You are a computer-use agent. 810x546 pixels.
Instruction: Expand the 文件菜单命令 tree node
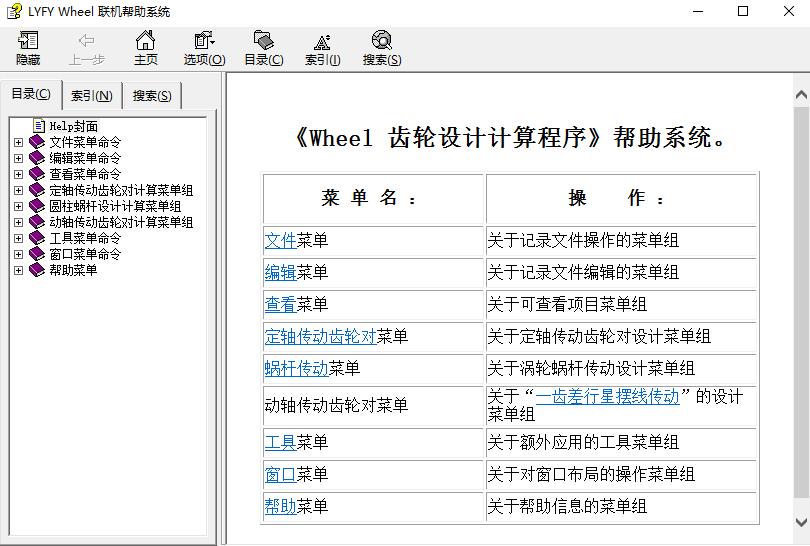click(x=18, y=142)
